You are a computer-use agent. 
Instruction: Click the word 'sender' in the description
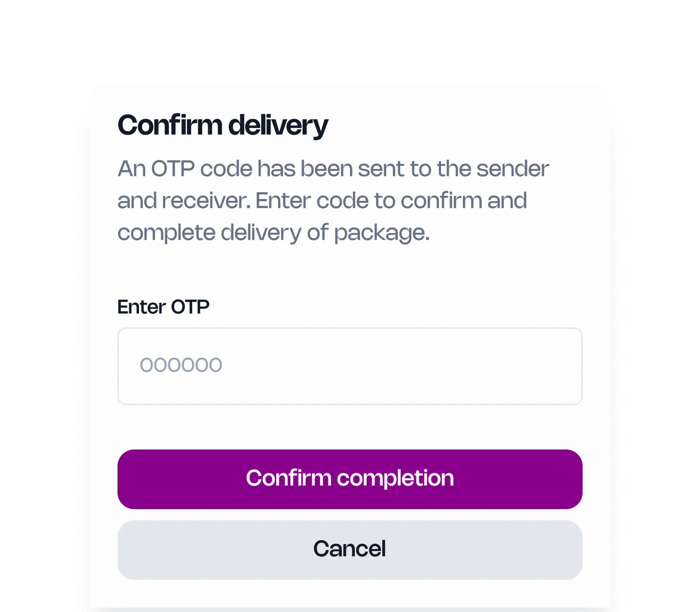513,169
